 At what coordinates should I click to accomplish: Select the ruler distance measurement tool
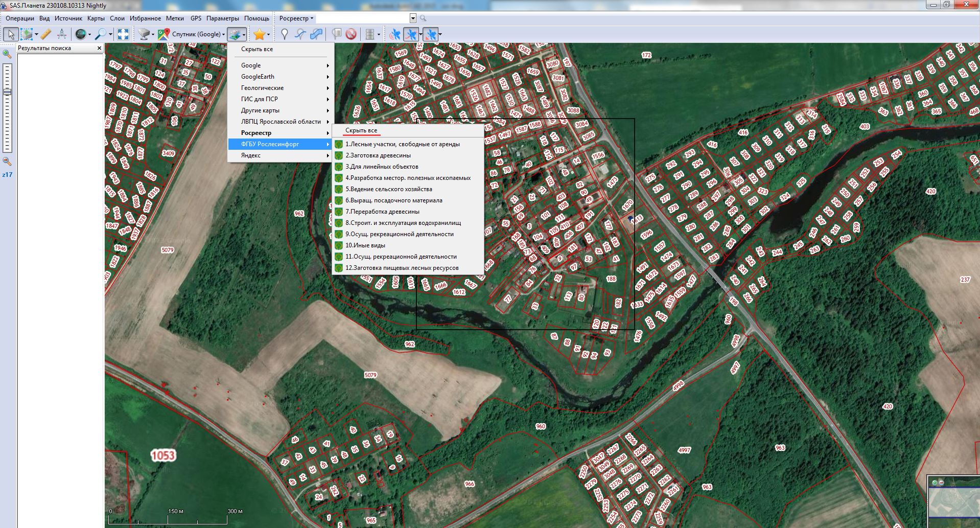45,34
